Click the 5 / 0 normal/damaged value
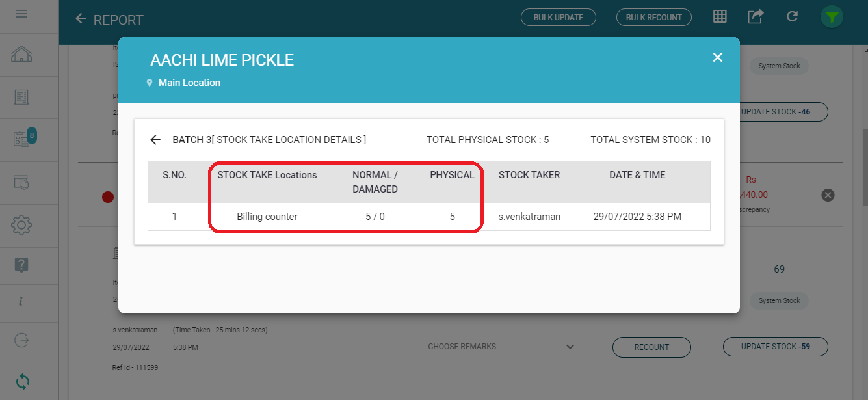 click(375, 217)
